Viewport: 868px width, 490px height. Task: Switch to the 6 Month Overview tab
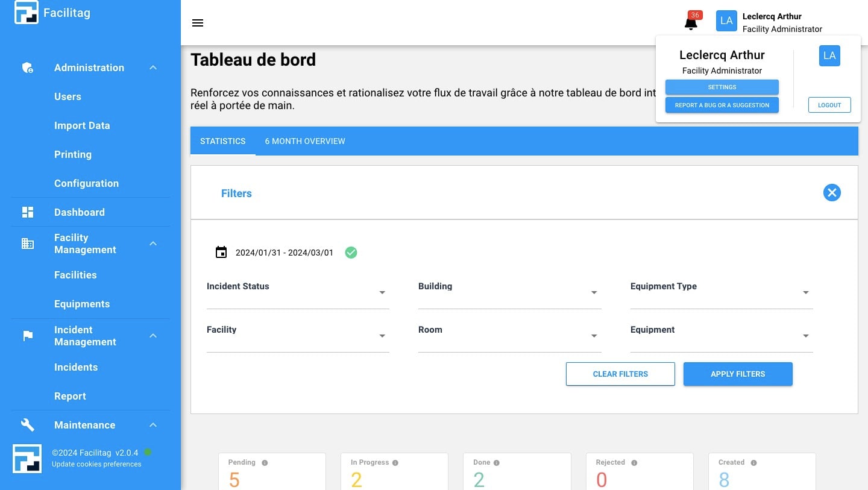point(305,141)
